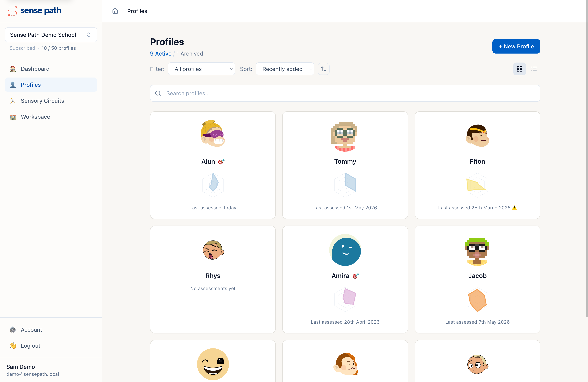This screenshot has width=588, height=382.
Task: Click the 10 / 50 profiles count
Action: 59,48
